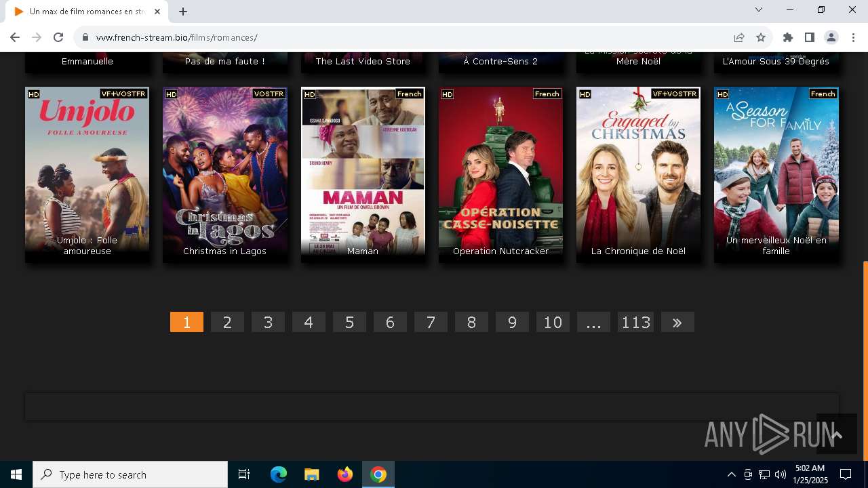Open the volume control icon
Screen dimensions: 868x488
point(781,474)
